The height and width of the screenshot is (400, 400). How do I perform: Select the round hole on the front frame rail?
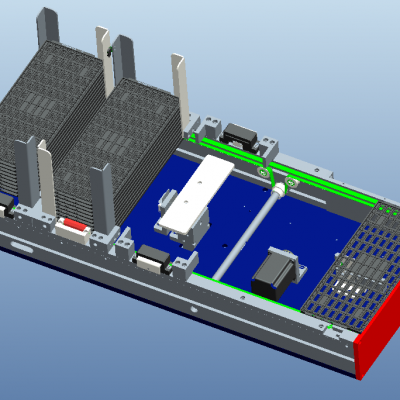coord(194,309)
